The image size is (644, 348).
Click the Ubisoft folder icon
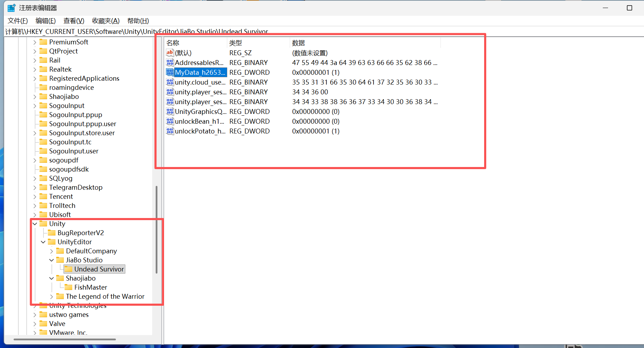coord(43,215)
